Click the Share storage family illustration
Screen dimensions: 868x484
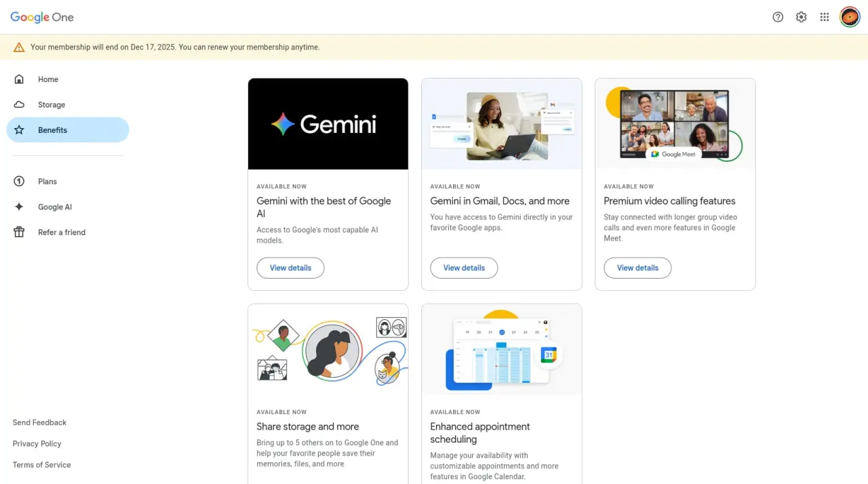328,350
